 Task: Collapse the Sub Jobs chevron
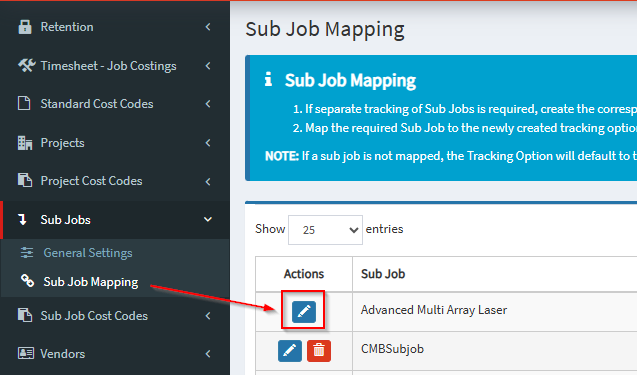point(208,219)
